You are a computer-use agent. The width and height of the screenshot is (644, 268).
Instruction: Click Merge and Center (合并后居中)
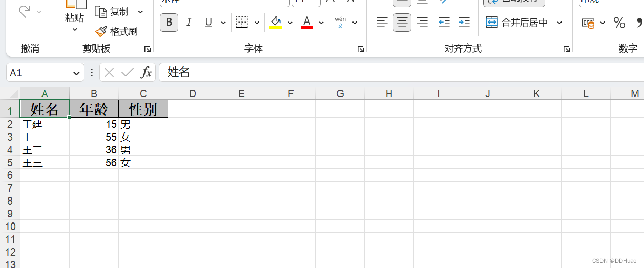click(517, 23)
